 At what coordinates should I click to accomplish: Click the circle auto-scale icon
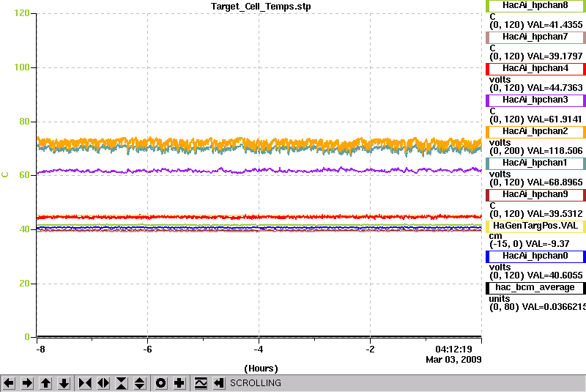click(x=161, y=383)
